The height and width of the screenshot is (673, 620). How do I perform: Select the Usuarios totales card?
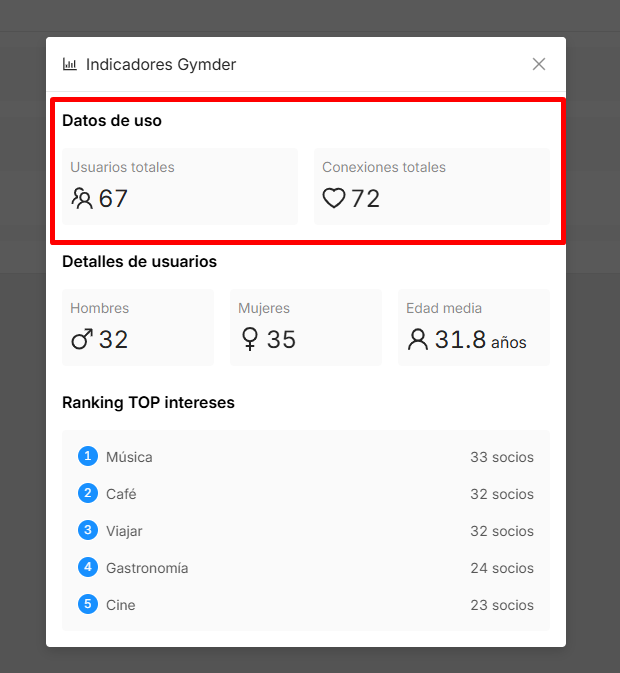(180, 186)
